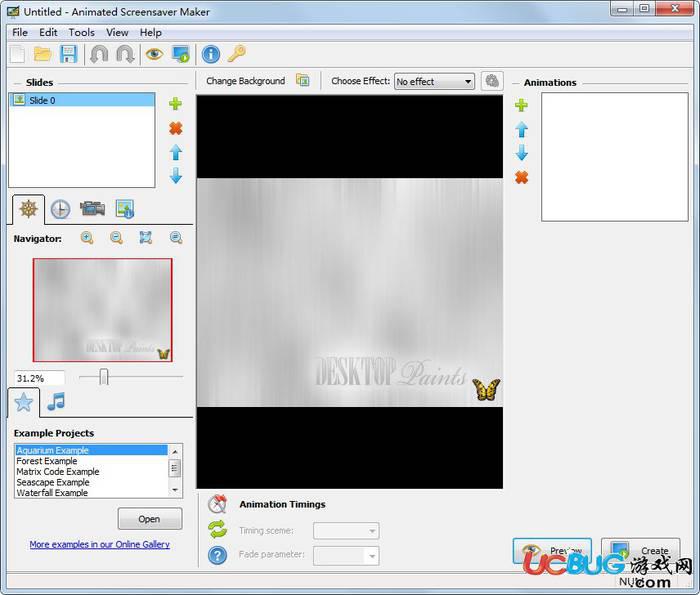
Task: Switch to the ship wheel Navigator tab
Action: coord(28,208)
